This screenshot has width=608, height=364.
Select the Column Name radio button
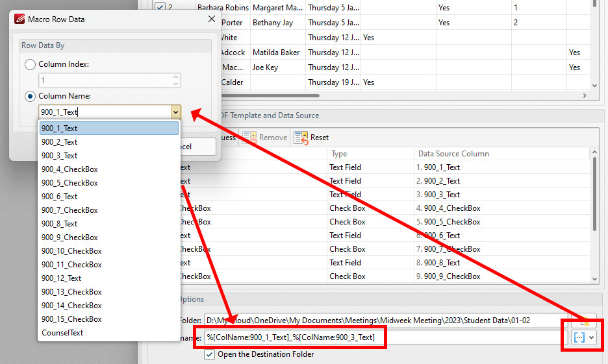point(31,96)
